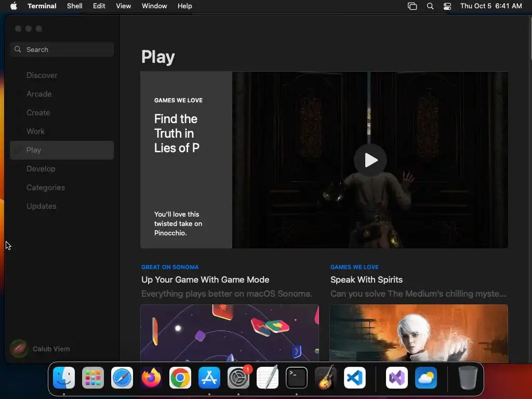Open the Trash in the Dock

(x=468, y=378)
